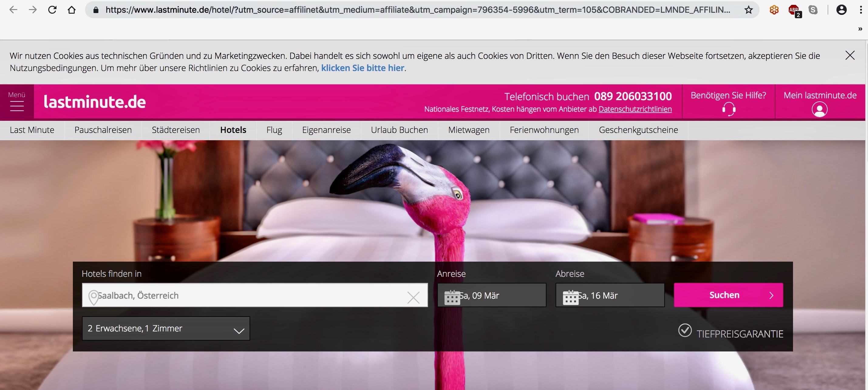The height and width of the screenshot is (390, 868).
Task: Open the Chrome three-dot menu
Action: click(861, 10)
